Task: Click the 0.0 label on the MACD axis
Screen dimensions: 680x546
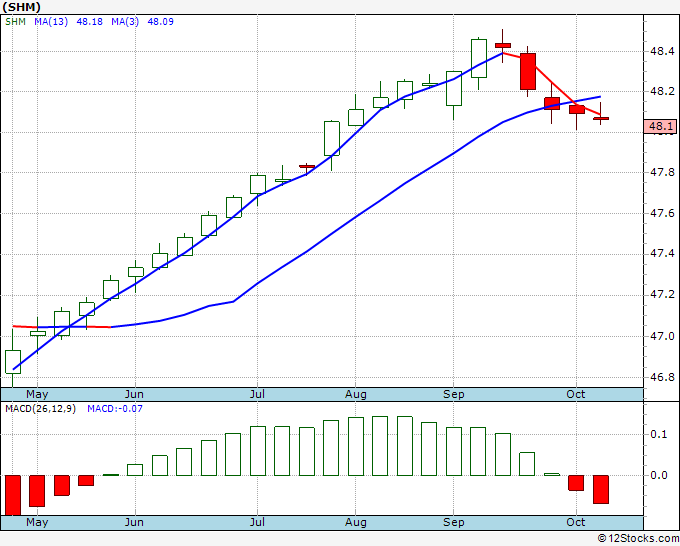Action: coord(659,476)
